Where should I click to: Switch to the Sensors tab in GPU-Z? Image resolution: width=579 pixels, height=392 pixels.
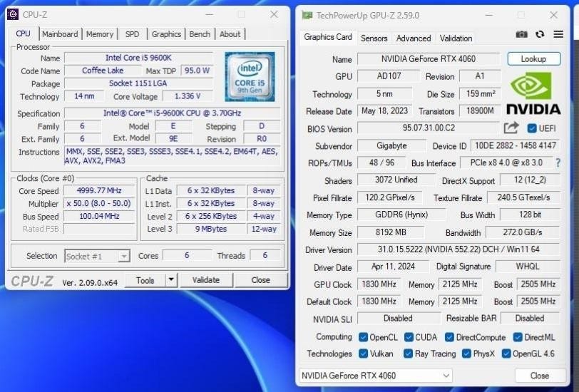point(374,38)
